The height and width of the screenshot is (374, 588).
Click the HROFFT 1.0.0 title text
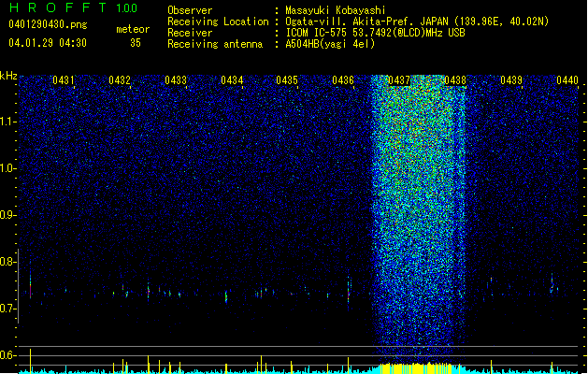coord(73,7)
